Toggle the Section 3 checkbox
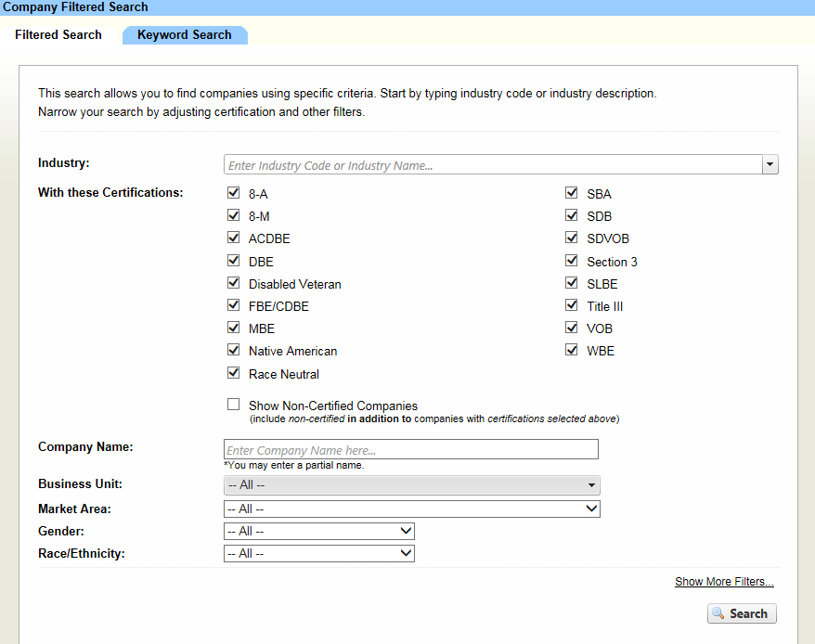 click(x=572, y=261)
